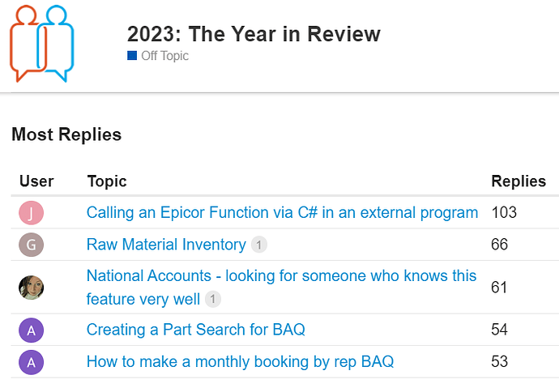Open Creating a Part Search for BAQ

pyautogui.click(x=196, y=330)
